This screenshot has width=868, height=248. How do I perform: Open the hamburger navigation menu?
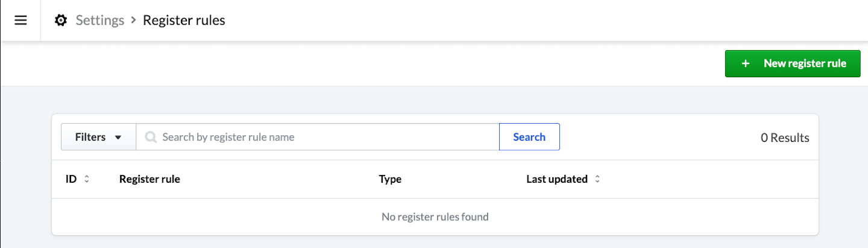click(20, 21)
